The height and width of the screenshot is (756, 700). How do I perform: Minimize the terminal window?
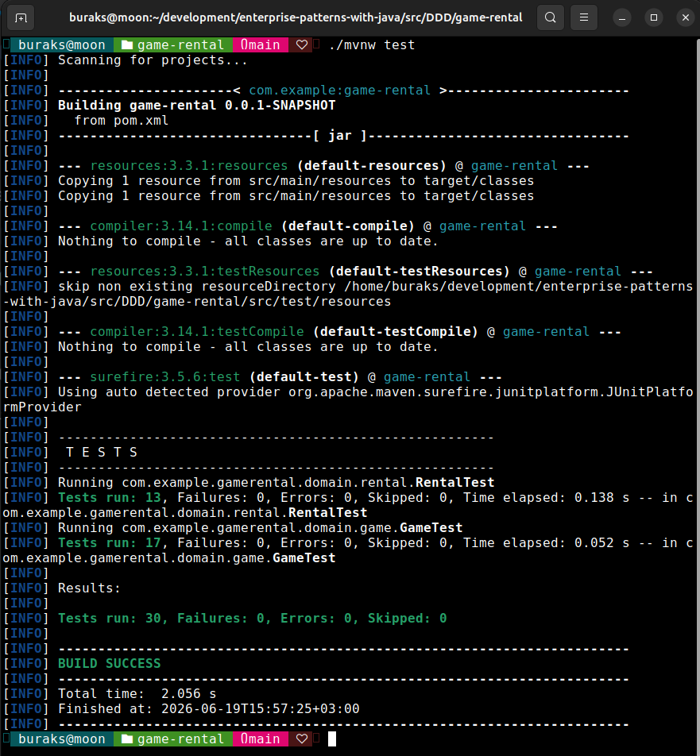(622, 17)
